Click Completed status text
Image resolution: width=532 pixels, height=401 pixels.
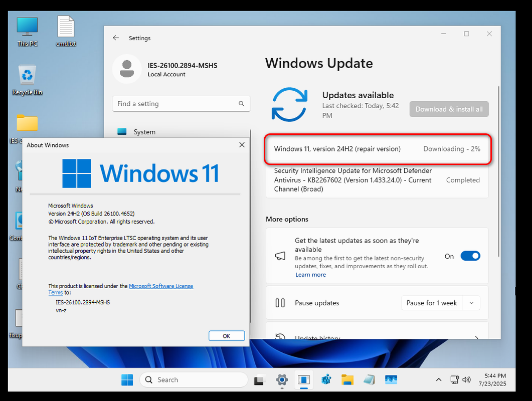463,180
